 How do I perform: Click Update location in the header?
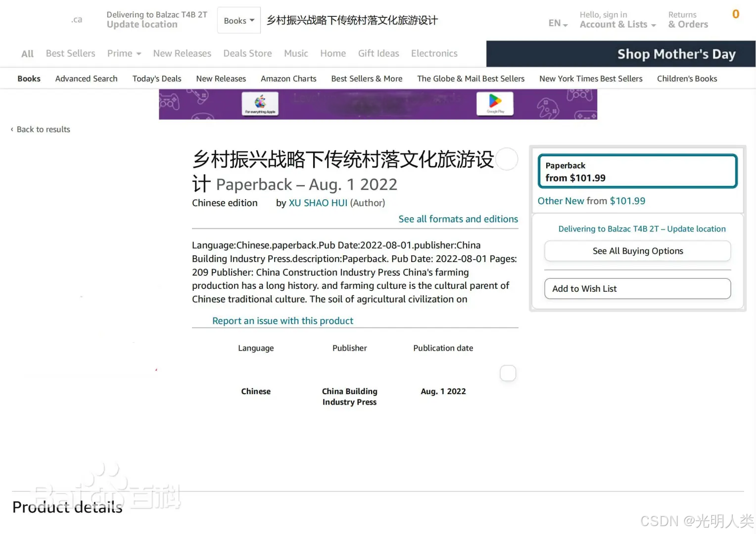[x=142, y=25]
